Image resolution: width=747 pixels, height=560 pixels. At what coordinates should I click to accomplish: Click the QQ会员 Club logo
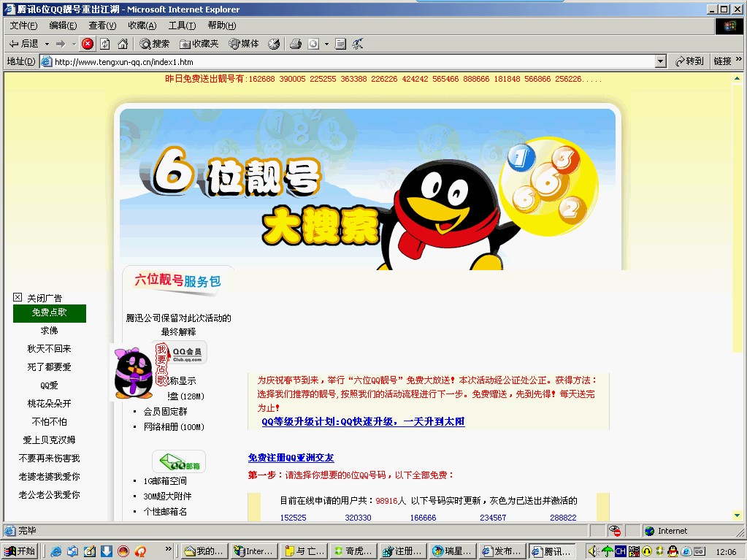coord(187,354)
